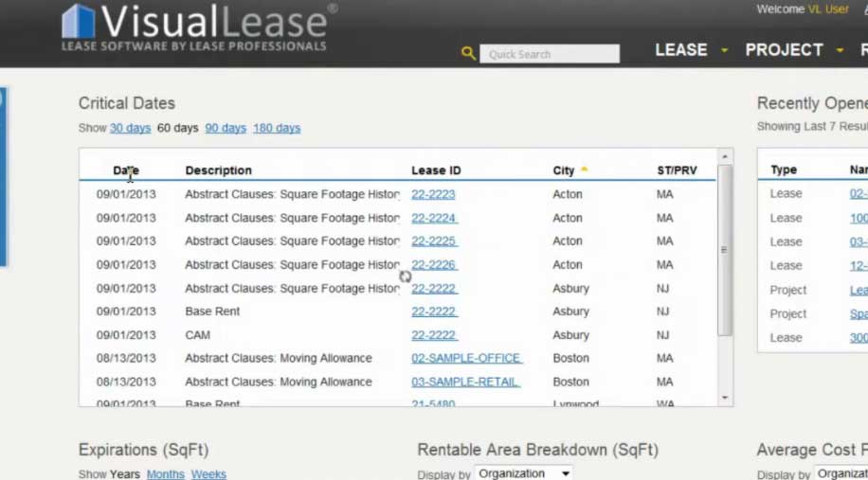
Task: Show Expirations by Weeks
Action: pyautogui.click(x=208, y=474)
